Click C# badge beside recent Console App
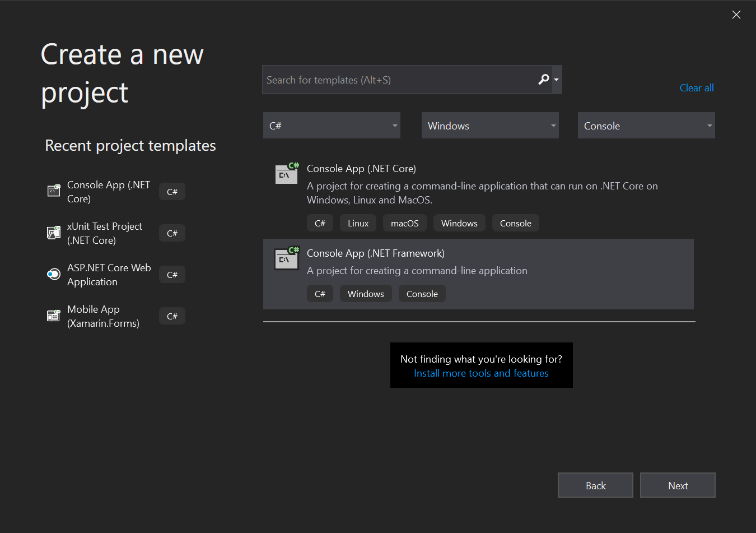Image resolution: width=756 pixels, height=533 pixels. tap(172, 192)
